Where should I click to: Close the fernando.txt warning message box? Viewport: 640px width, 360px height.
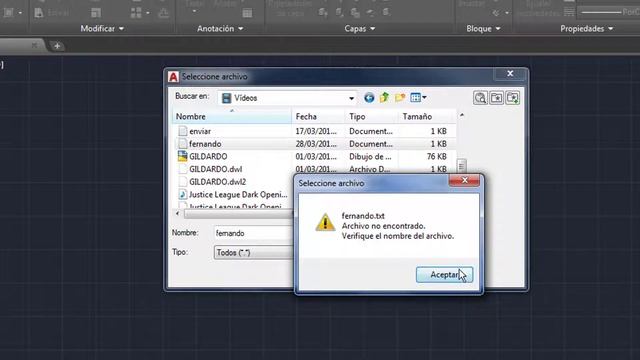(464, 180)
